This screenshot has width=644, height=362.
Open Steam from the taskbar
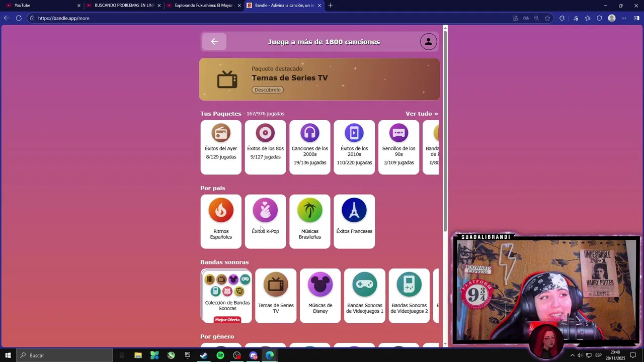pos(204,355)
